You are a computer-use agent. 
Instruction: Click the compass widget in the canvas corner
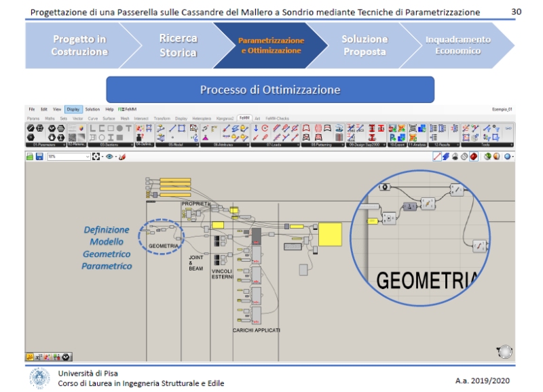pos(504,351)
